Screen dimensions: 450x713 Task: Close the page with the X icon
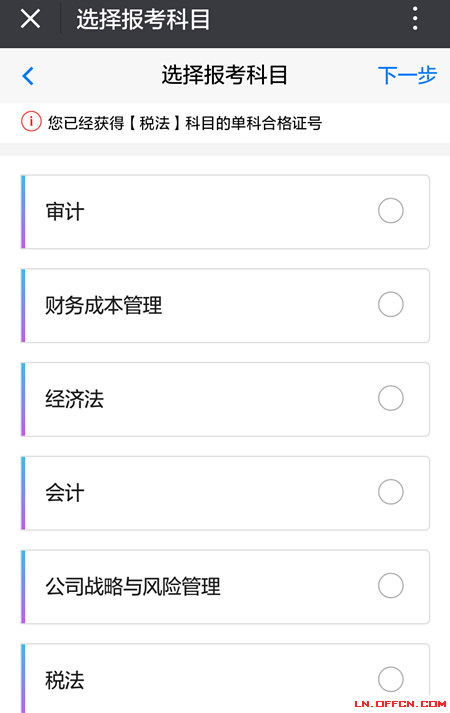tap(30, 19)
